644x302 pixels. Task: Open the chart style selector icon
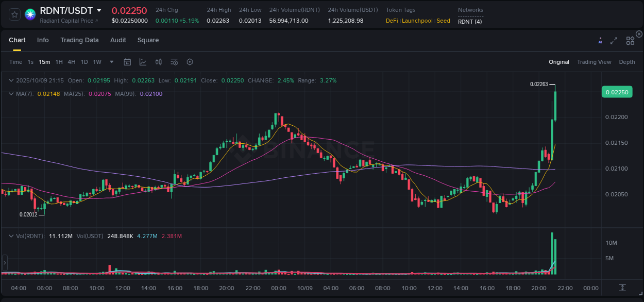coord(143,62)
